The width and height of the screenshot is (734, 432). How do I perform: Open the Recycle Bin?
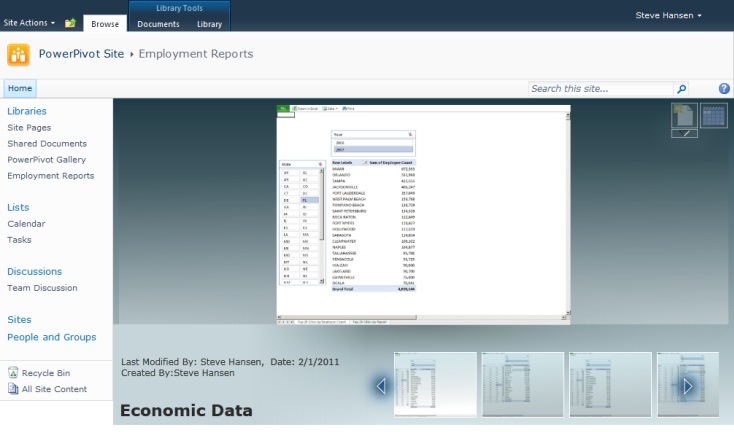pos(40,373)
